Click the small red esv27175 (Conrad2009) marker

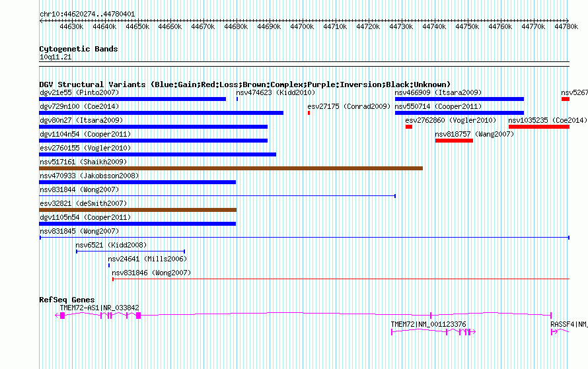(x=309, y=113)
